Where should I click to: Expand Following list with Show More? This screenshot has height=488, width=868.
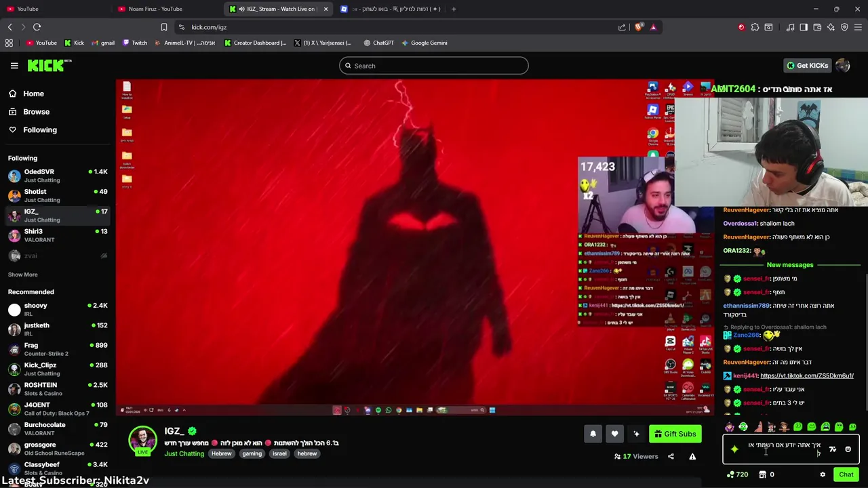tap(23, 274)
